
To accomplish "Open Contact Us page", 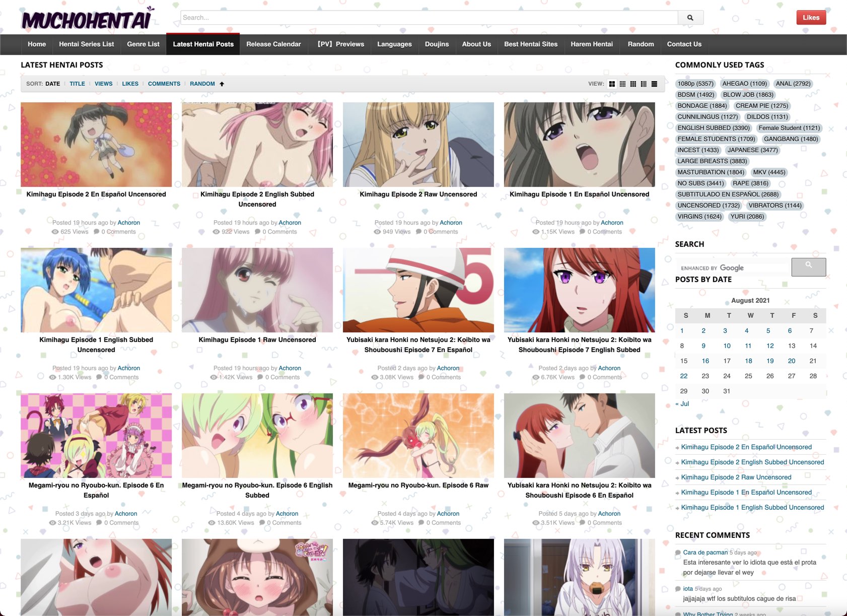I will pos(684,44).
